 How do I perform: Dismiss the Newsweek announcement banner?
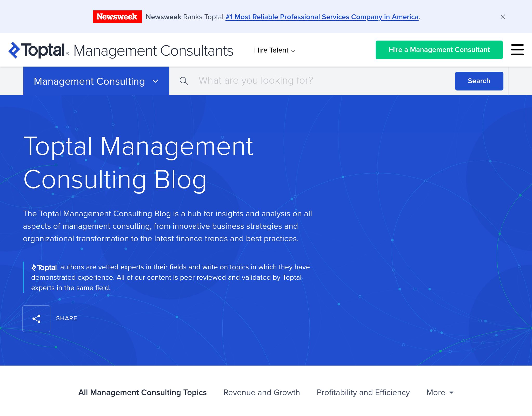[x=503, y=17]
